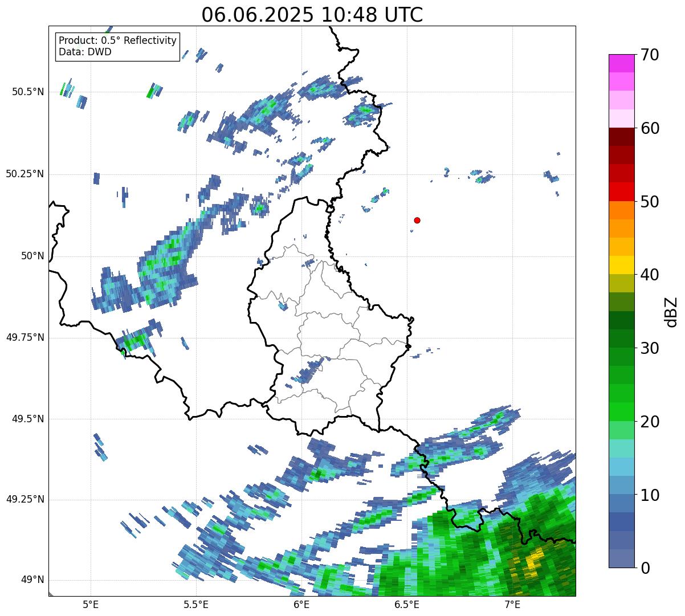Click the yellow colorbar segment above 40
Image resolution: width=685 pixels, height=616 pixels.
pos(621,265)
